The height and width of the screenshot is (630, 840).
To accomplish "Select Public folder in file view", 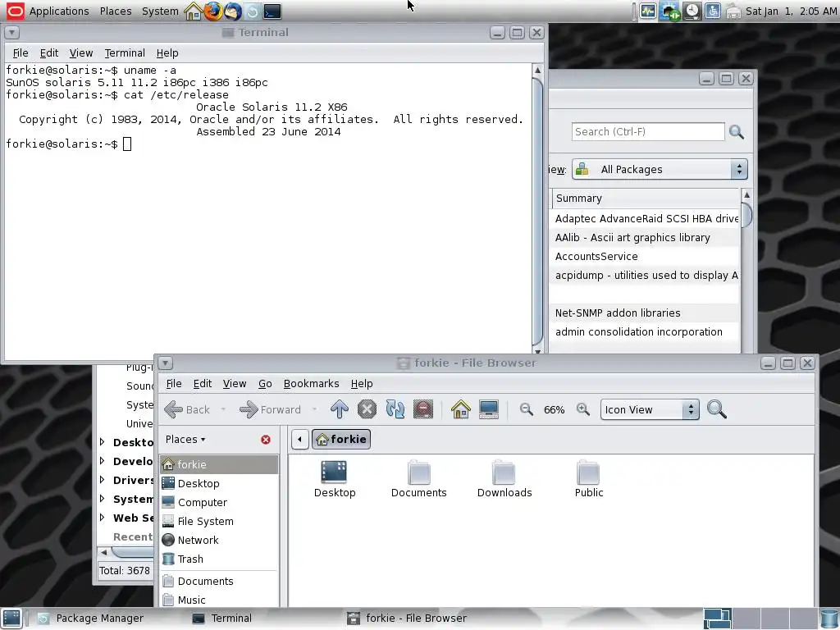I will [589, 480].
